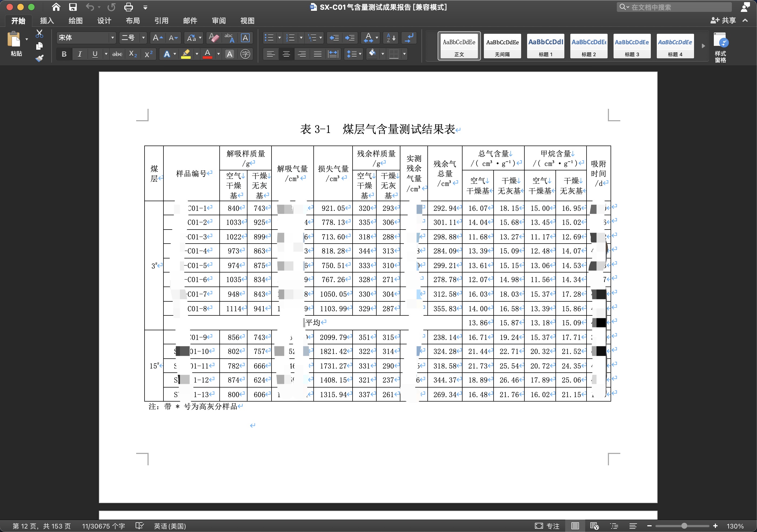Toggle Italic formatting
The image size is (757, 532).
click(x=79, y=54)
